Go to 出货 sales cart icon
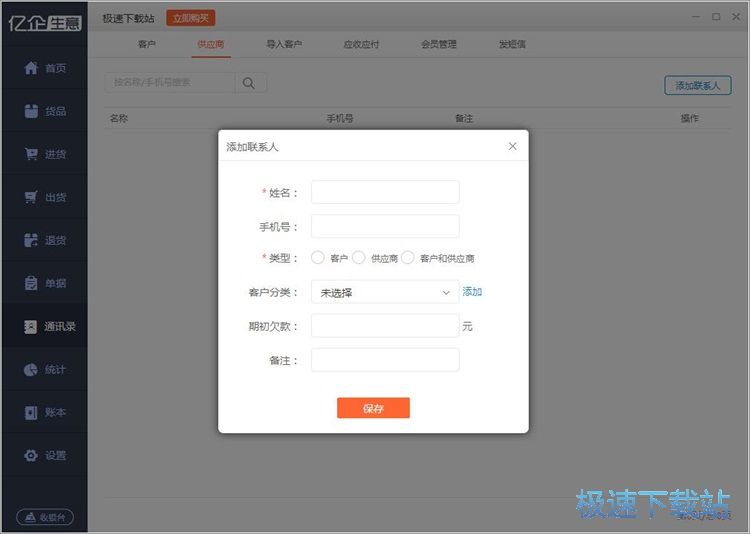The width and height of the screenshot is (750, 534). tap(31, 197)
